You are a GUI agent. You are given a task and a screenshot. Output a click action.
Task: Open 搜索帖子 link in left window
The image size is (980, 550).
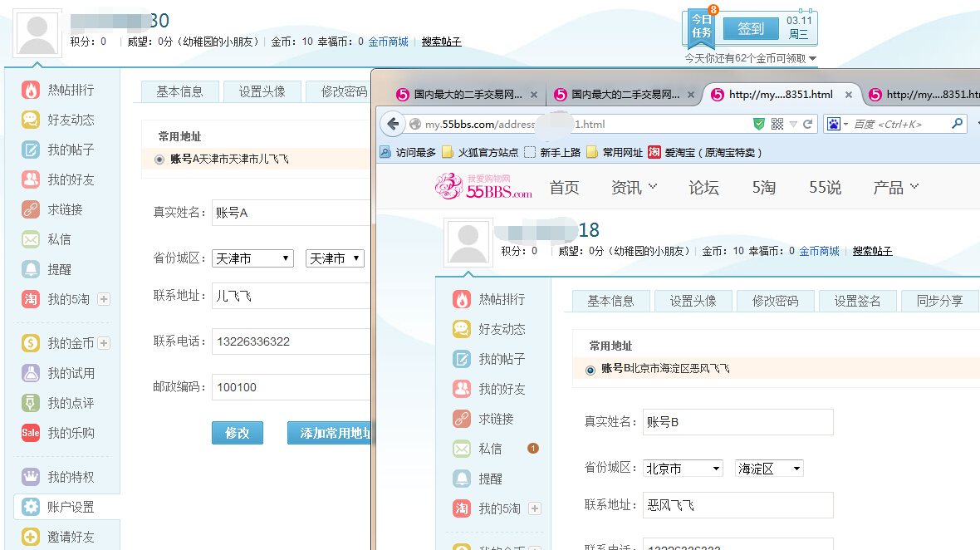point(441,42)
